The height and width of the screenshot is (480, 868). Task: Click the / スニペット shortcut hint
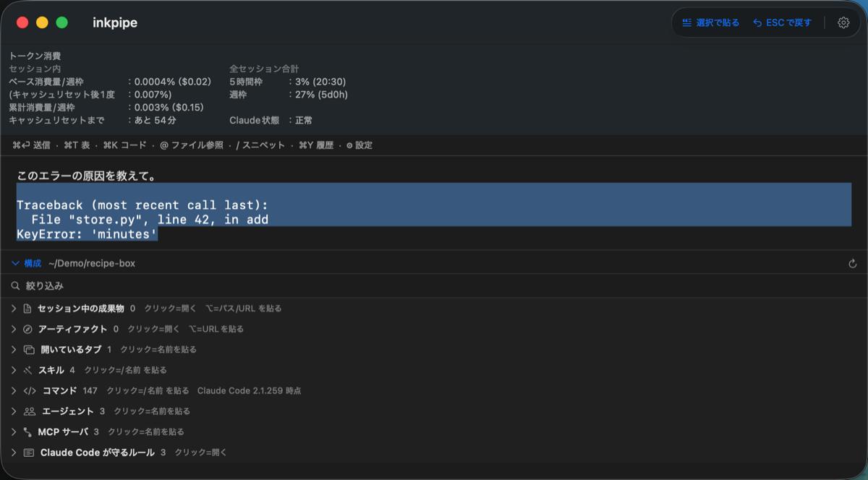coord(260,145)
